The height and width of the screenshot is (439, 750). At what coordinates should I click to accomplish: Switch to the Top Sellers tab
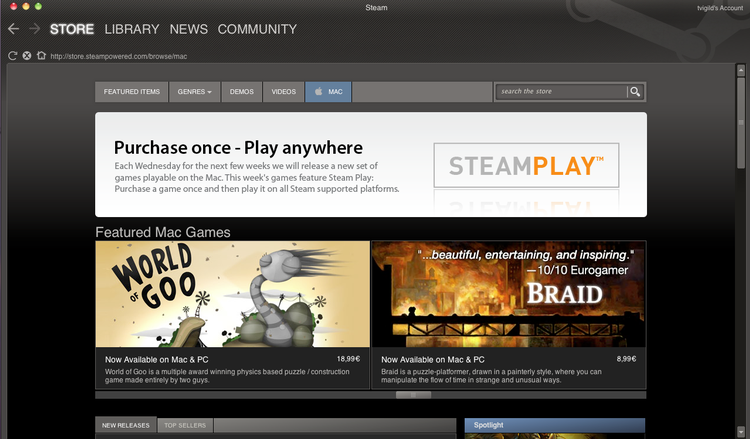(x=185, y=425)
